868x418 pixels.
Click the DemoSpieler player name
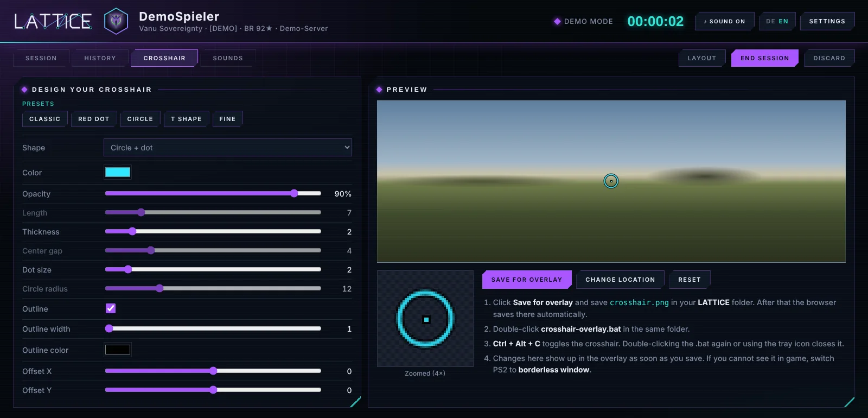[x=179, y=16]
